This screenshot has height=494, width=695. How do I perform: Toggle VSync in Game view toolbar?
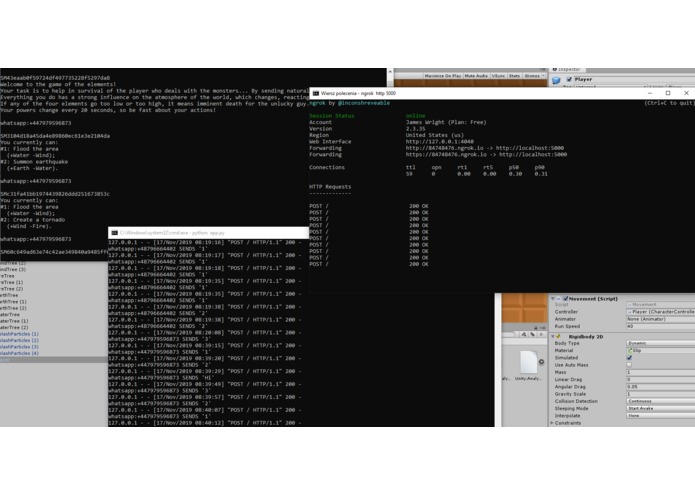point(498,76)
